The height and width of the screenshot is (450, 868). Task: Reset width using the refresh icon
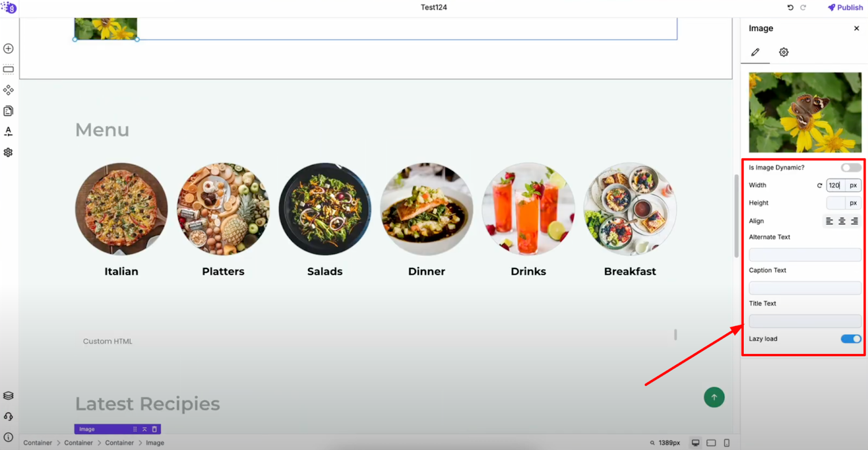(820, 185)
